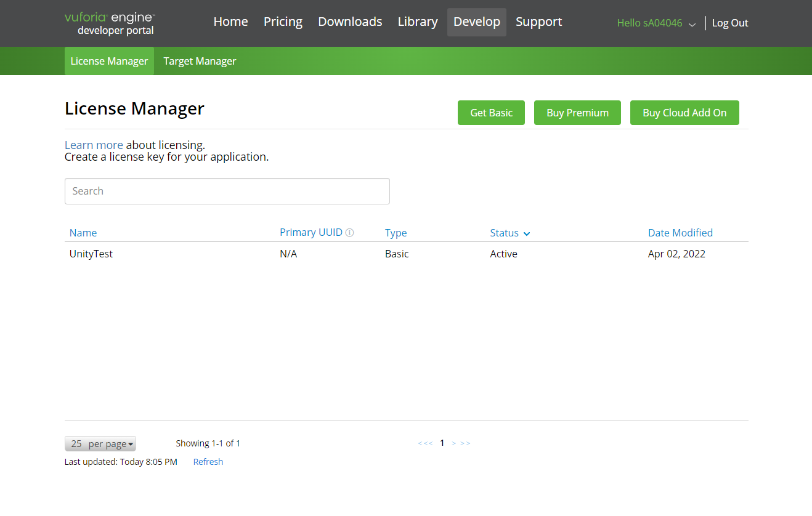Click the Primary UUID info icon
This screenshot has width=812, height=516.
[x=349, y=233]
